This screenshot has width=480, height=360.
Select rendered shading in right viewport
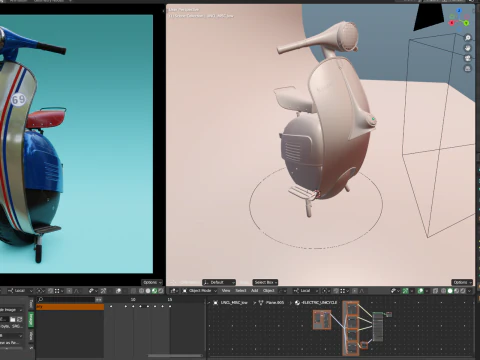(x=463, y=291)
